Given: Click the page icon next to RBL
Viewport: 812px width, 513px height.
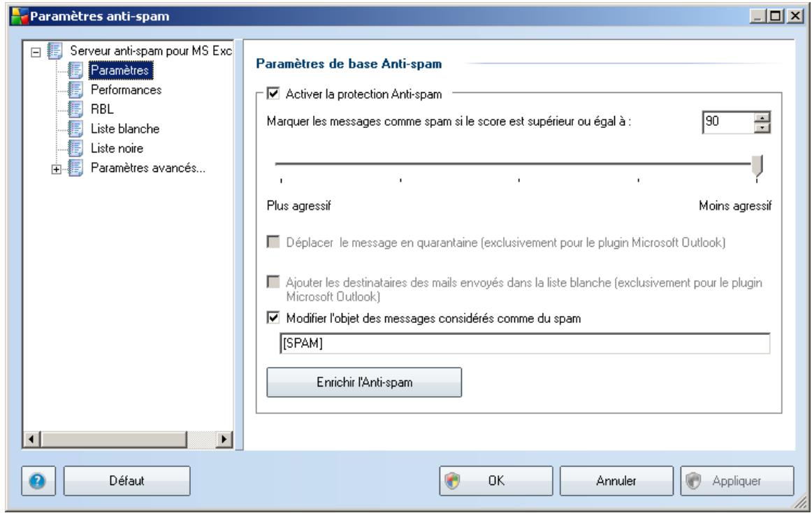Looking at the screenshot, I should click(75, 109).
